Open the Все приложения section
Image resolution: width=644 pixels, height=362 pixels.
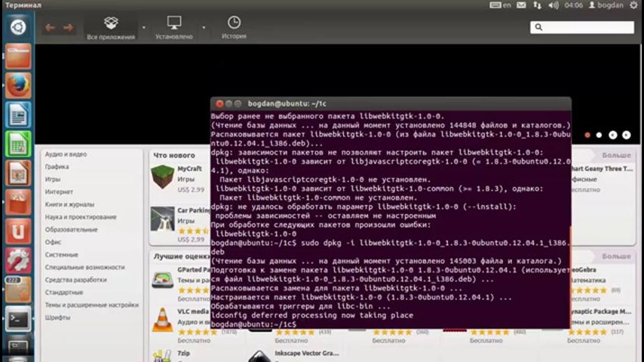coord(111,28)
